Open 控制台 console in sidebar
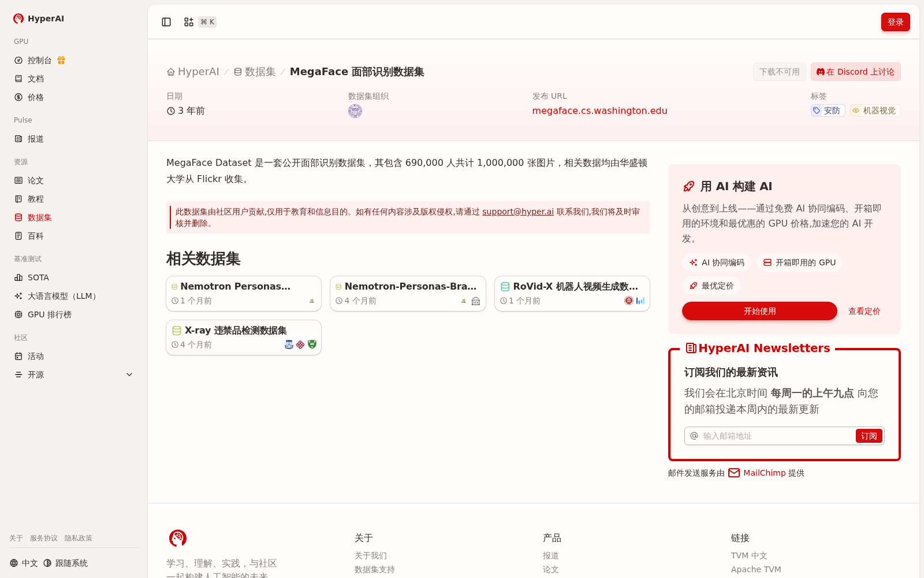Screen dimensions: 924x578 coord(40,60)
